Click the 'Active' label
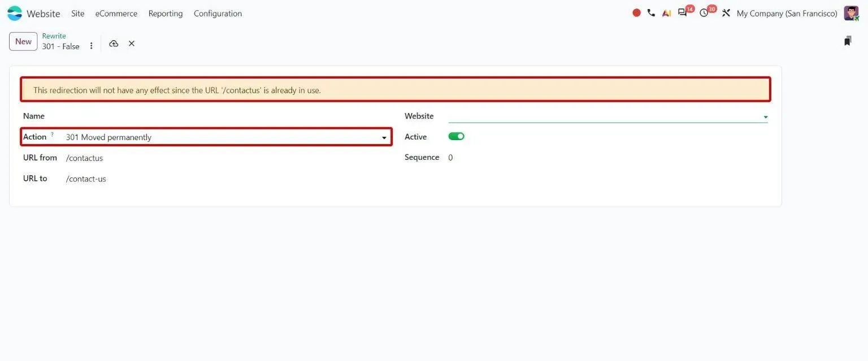868x361 pixels. tap(415, 137)
